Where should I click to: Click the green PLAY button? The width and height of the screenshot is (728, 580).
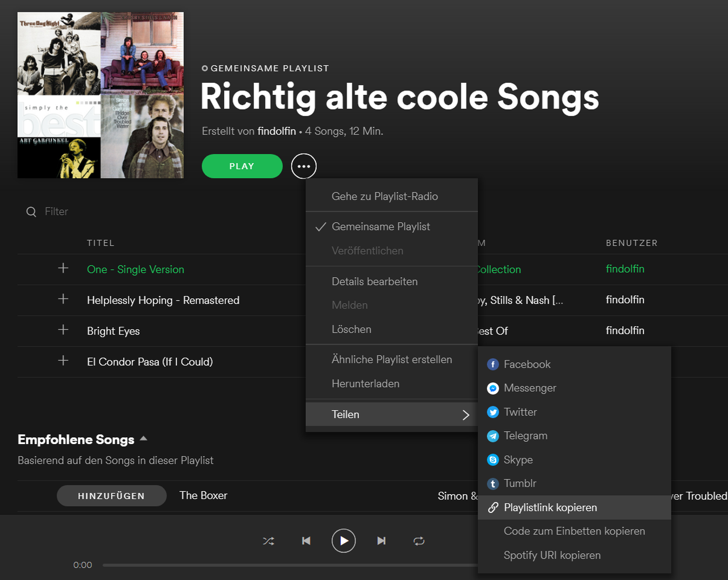pyautogui.click(x=242, y=166)
